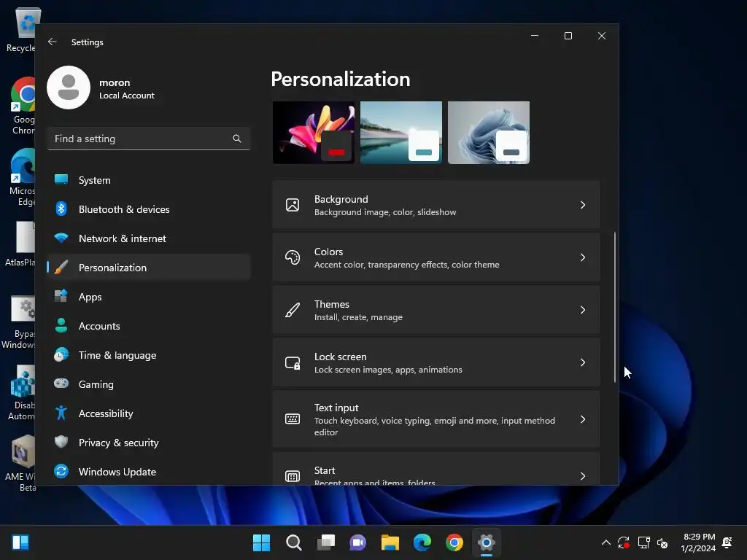The image size is (747, 560).
Task: Open Microsoft Edge from taskbar
Action: [422, 542]
